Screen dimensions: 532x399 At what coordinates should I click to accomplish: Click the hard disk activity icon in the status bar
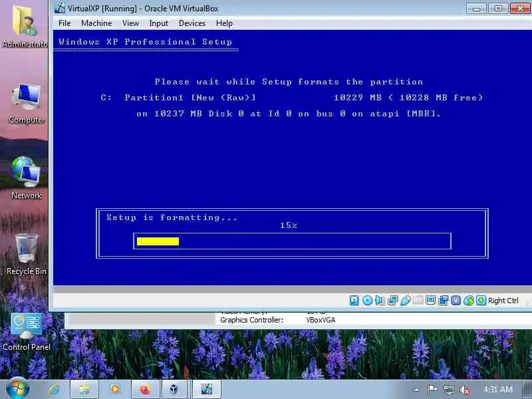tap(354, 301)
